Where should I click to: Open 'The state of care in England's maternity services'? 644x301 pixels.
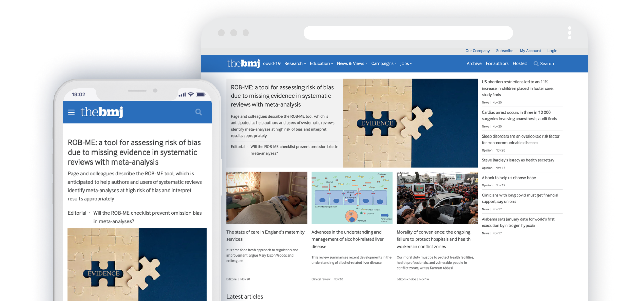[x=265, y=236]
